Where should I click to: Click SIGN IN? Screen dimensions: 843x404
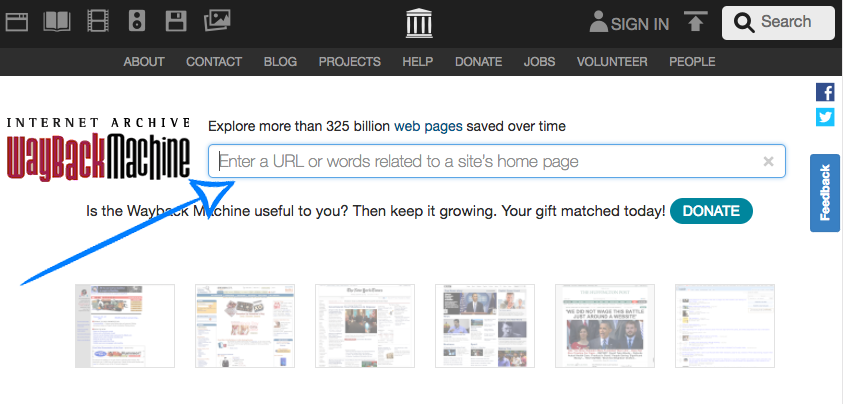point(628,23)
